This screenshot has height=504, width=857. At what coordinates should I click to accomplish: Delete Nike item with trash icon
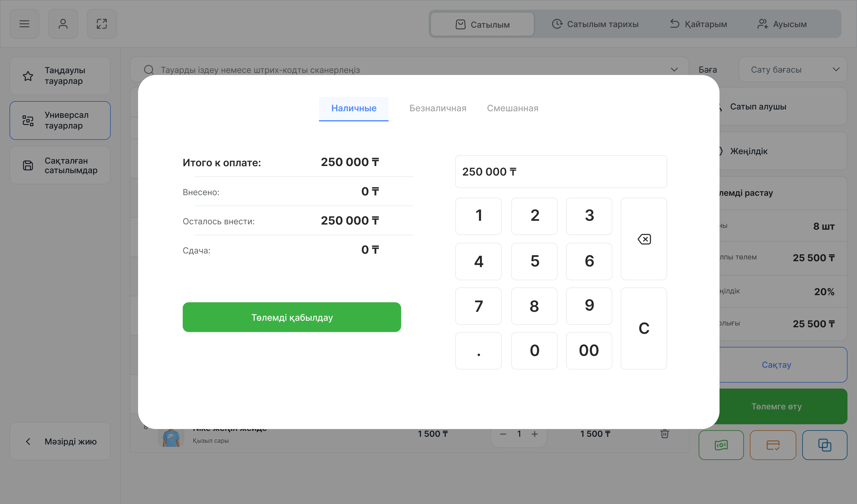[x=664, y=434]
